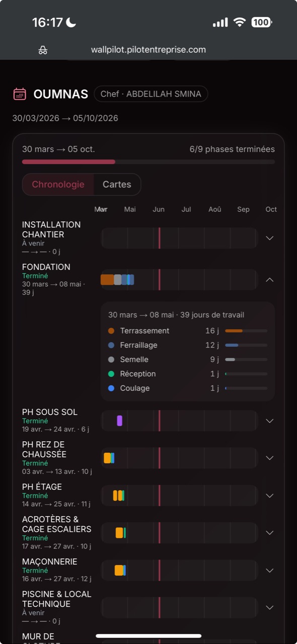The width and height of the screenshot is (297, 644).
Task: Click the orange Terrassement color dot
Action: click(111, 331)
